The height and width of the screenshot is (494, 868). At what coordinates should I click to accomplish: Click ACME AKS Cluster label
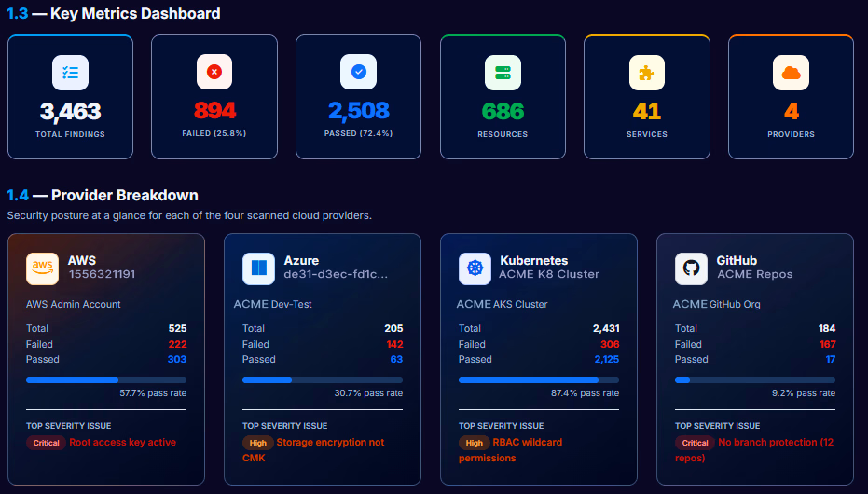tap(503, 304)
